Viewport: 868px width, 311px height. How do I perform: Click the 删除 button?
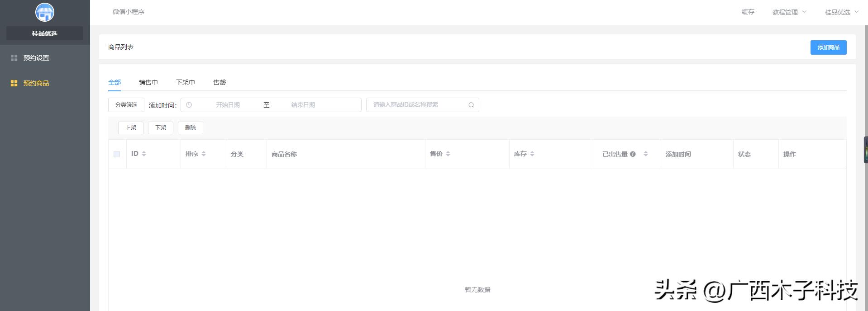point(191,128)
